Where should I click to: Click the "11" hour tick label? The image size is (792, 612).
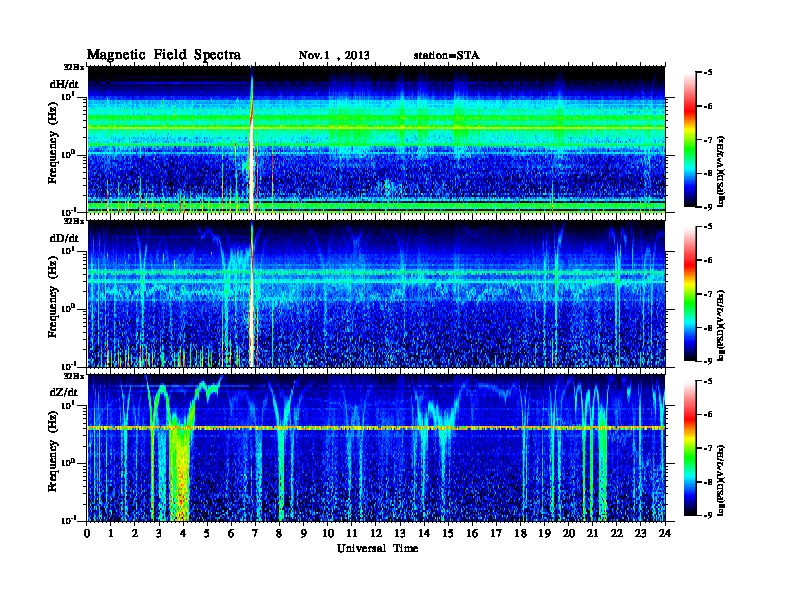[x=352, y=533]
